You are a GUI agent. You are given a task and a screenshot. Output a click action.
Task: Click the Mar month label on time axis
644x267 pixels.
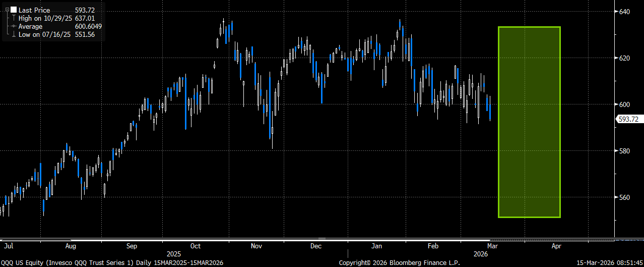coord(493,246)
